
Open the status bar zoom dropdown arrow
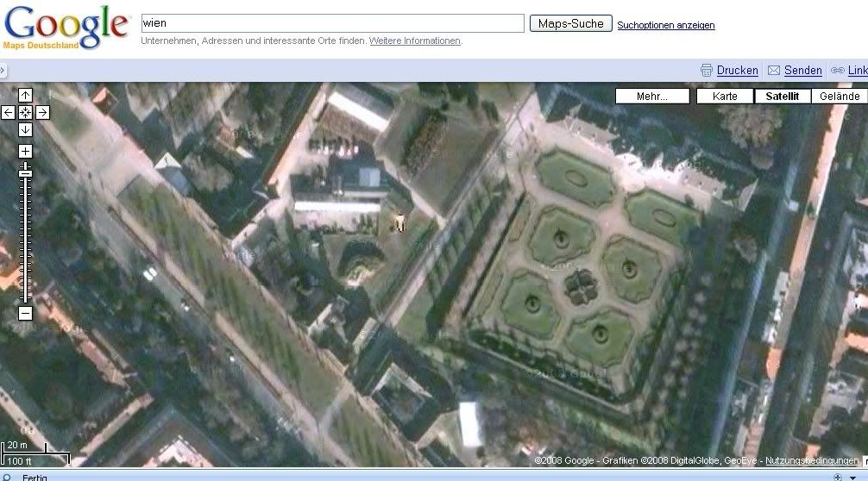coord(853,478)
